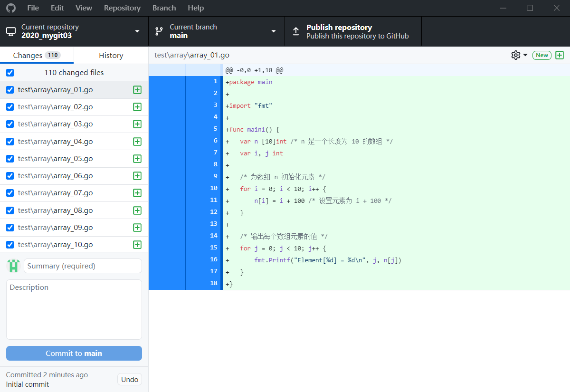
Task: Click the diff hunk header @@ -0,0 +1,18 @@
Action: click(255, 70)
